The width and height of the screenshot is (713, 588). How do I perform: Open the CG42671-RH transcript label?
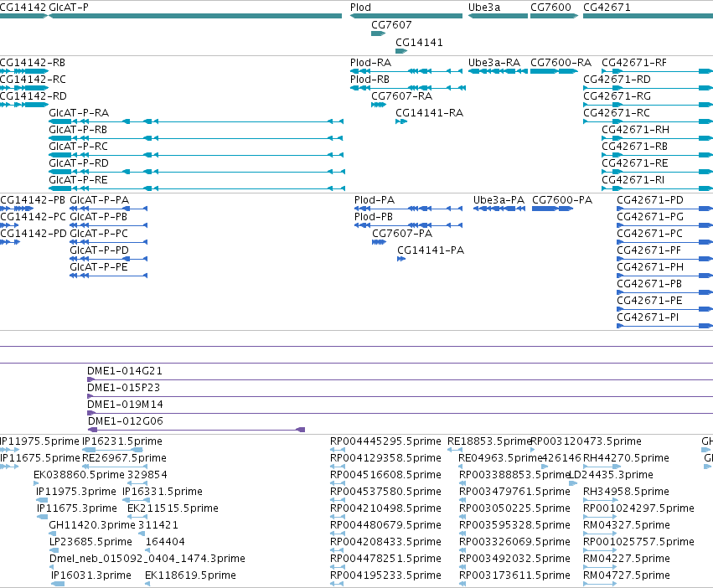636,130
